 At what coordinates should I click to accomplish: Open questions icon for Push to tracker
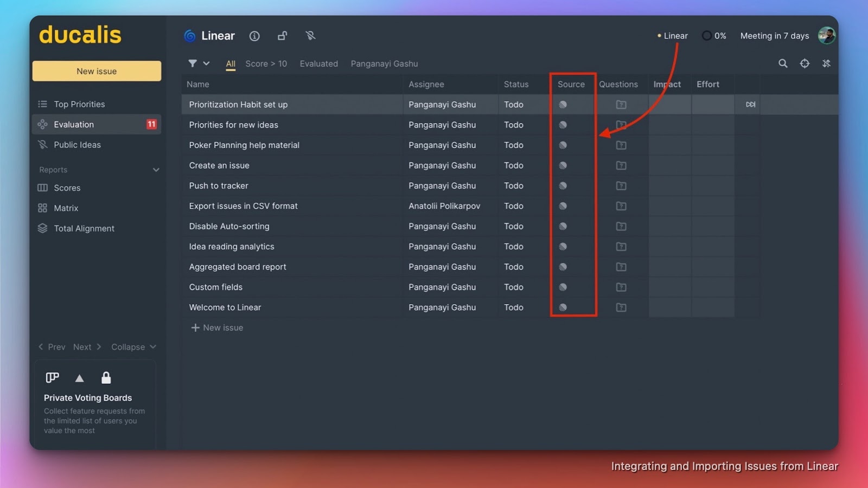click(621, 185)
